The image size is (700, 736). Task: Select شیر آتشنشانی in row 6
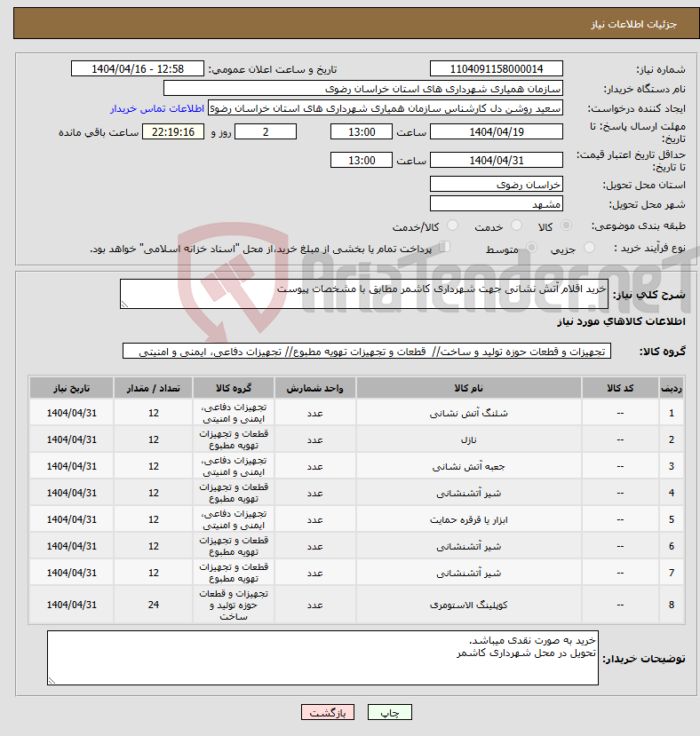(468, 546)
